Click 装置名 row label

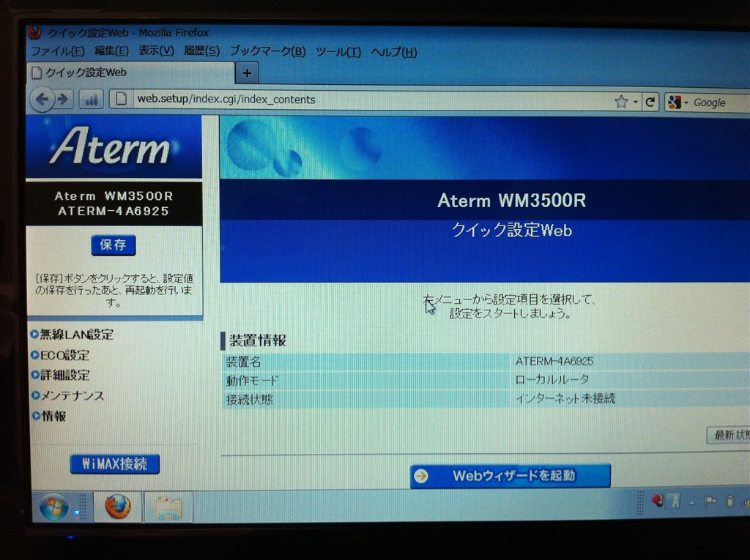coord(243,362)
